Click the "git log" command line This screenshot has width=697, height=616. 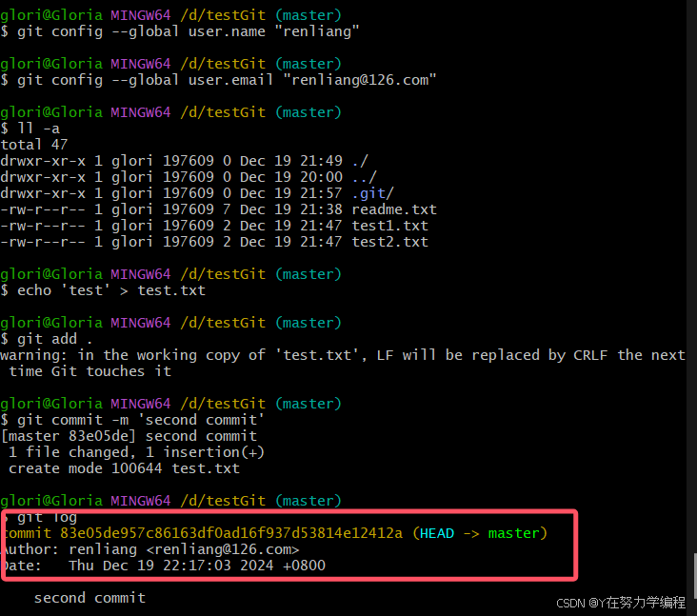(x=40, y=517)
